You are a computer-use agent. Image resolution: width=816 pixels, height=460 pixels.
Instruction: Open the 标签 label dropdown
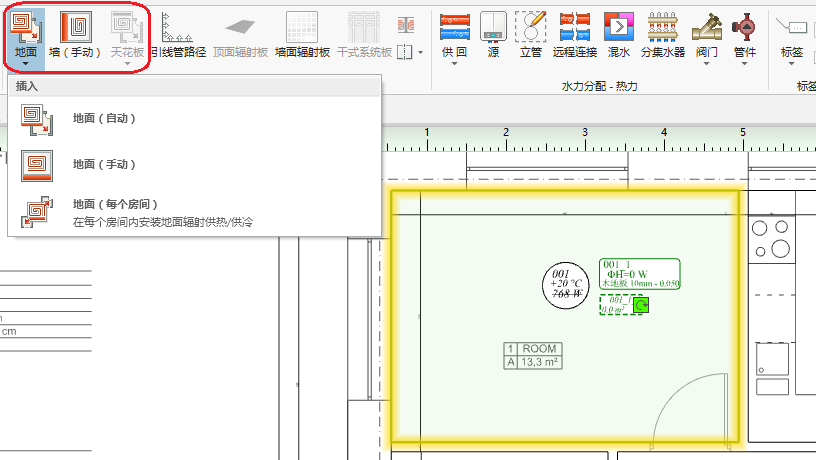click(x=791, y=62)
